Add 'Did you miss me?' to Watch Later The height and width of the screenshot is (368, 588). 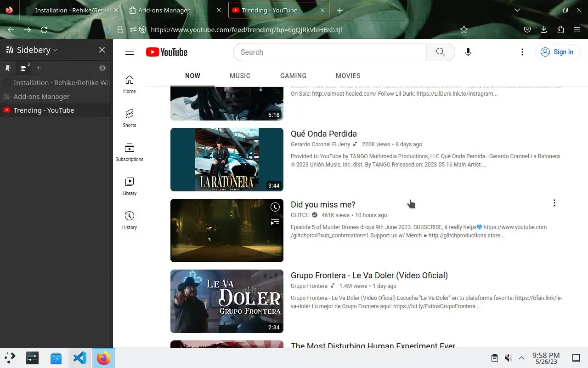click(x=275, y=207)
